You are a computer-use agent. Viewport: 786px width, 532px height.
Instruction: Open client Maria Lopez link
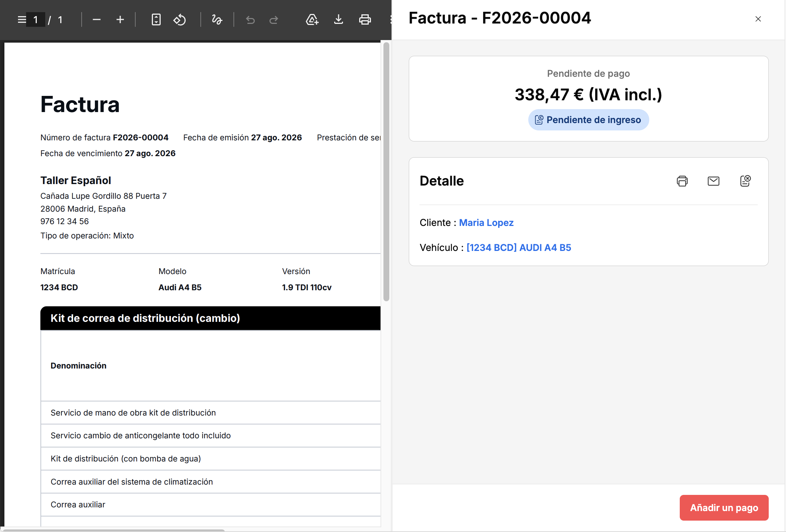(x=486, y=223)
